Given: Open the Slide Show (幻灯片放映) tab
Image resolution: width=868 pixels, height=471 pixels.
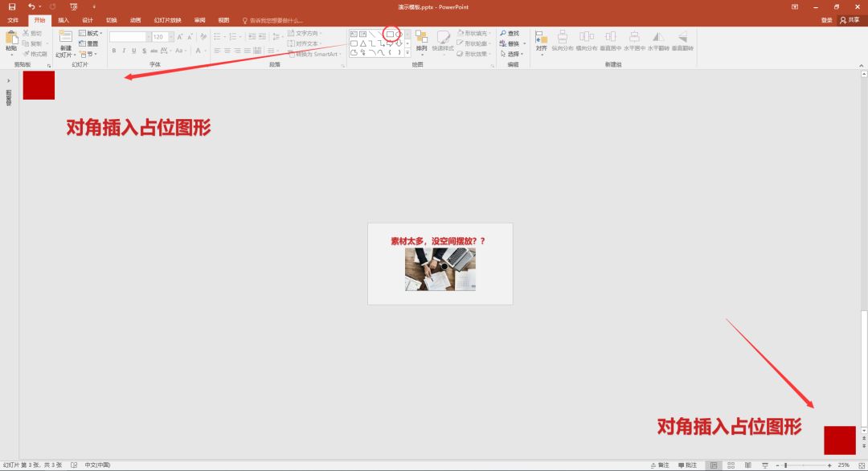Looking at the screenshot, I should point(168,20).
